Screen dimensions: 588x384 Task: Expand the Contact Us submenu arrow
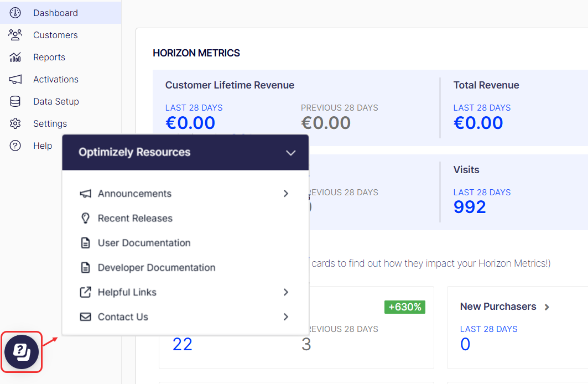point(286,317)
